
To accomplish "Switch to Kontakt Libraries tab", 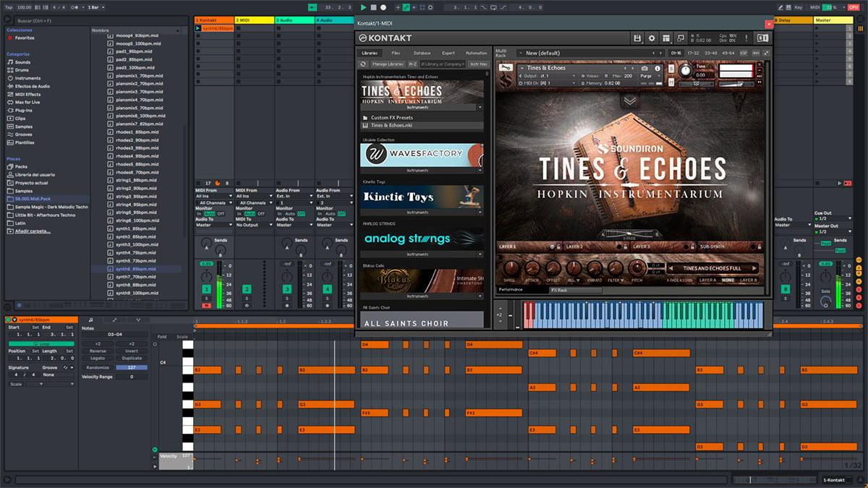I will tap(370, 53).
